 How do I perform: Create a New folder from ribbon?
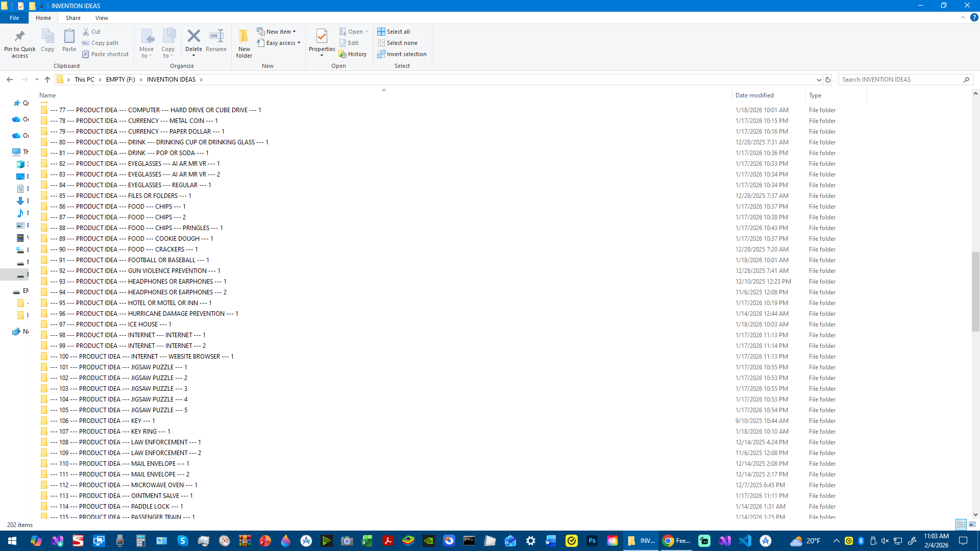pos(244,37)
